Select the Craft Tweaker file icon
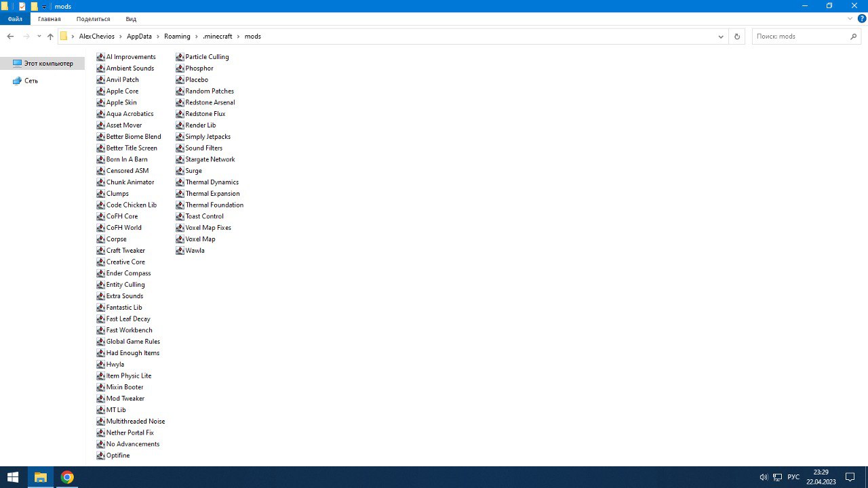The image size is (868, 488). coord(100,251)
